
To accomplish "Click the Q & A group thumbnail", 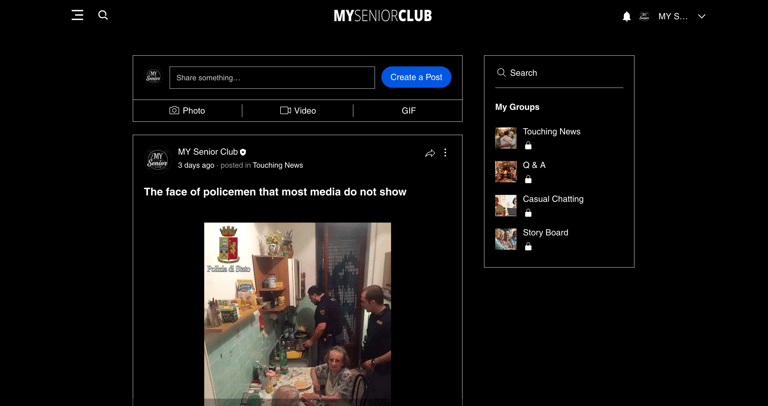I will coord(505,172).
